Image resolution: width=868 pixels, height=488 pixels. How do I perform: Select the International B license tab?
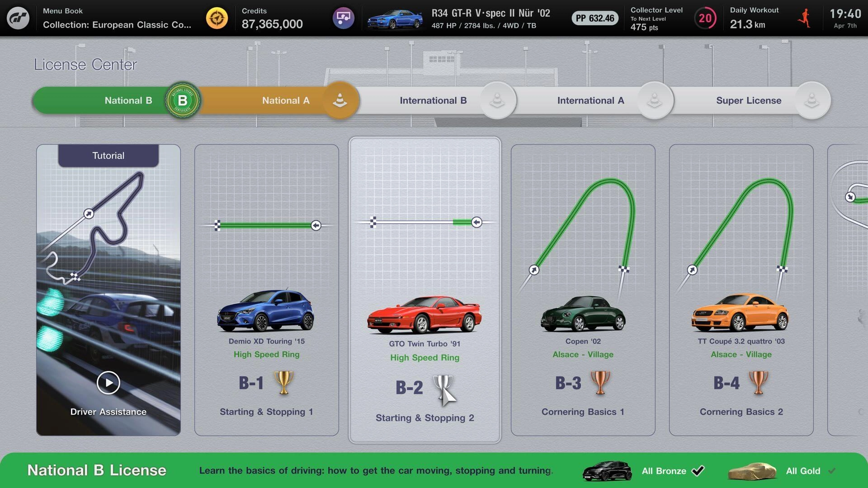434,99
